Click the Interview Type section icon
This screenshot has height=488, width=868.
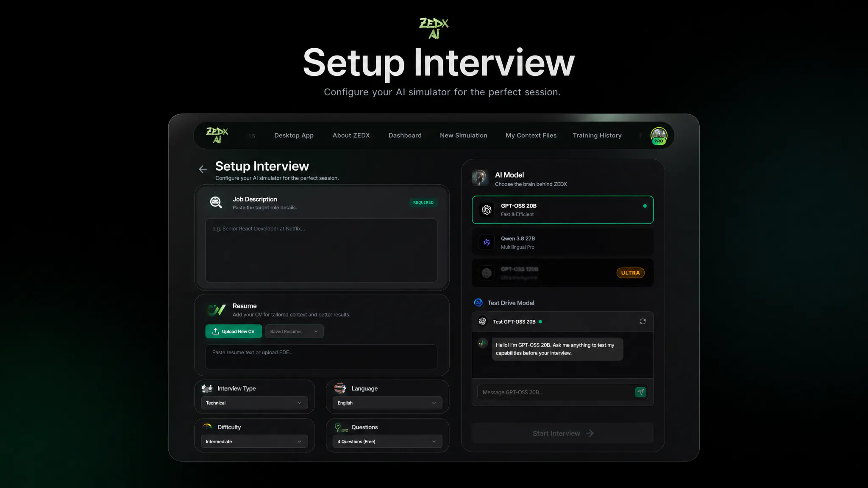[207, 388]
